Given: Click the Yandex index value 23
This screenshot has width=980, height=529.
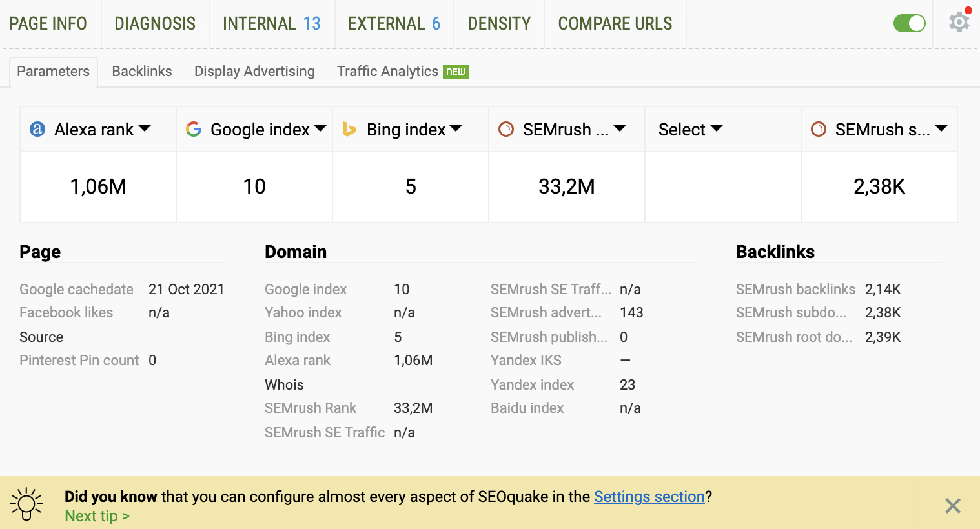Looking at the screenshot, I should click(628, 384).
